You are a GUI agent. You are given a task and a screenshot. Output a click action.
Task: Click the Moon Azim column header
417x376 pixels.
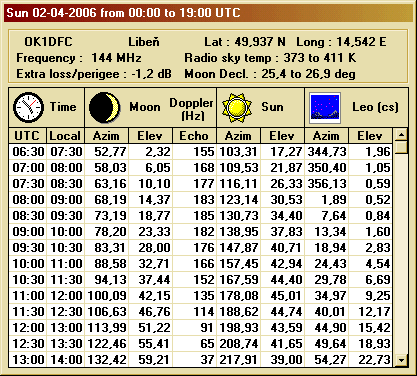[107, 136]
